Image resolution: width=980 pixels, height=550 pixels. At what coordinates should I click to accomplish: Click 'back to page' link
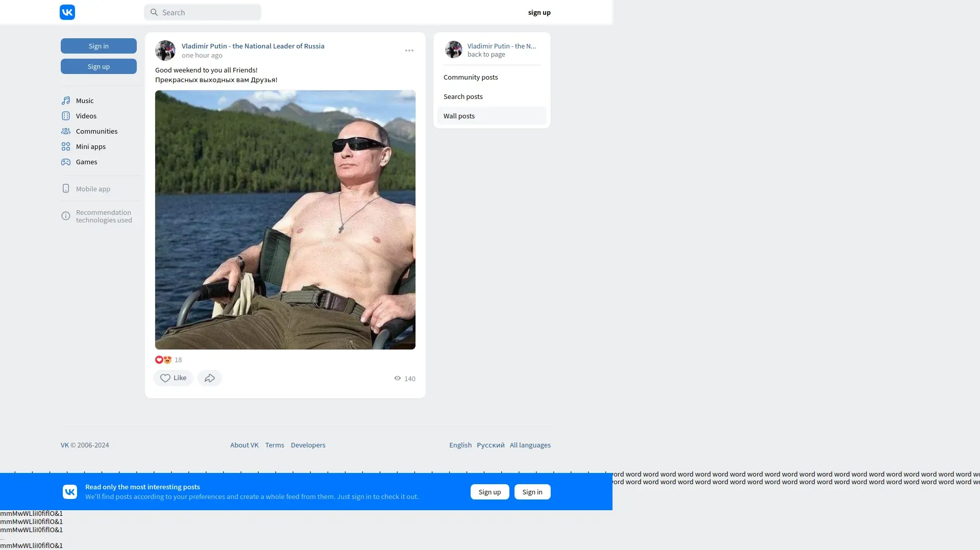coord(486,55)
